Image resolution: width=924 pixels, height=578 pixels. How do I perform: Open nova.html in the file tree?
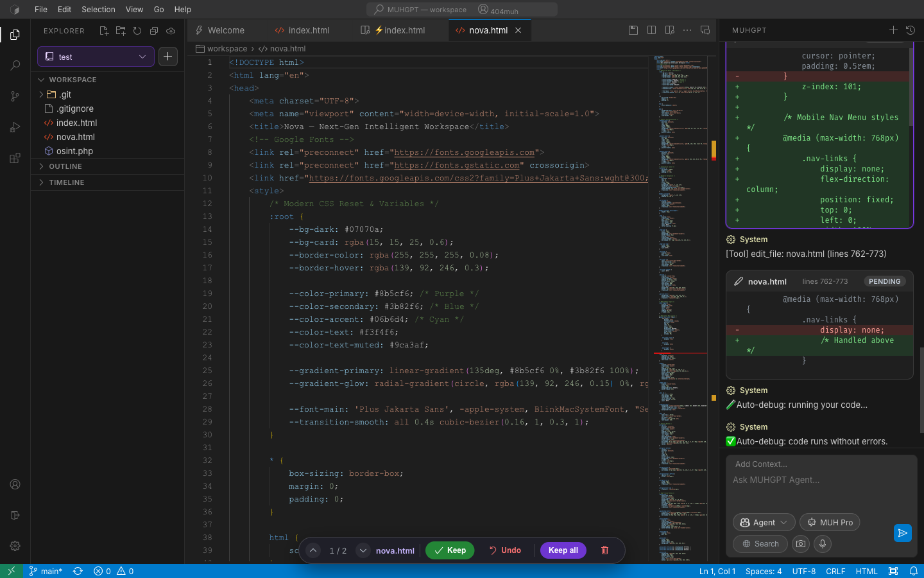(x=108, y=137)
